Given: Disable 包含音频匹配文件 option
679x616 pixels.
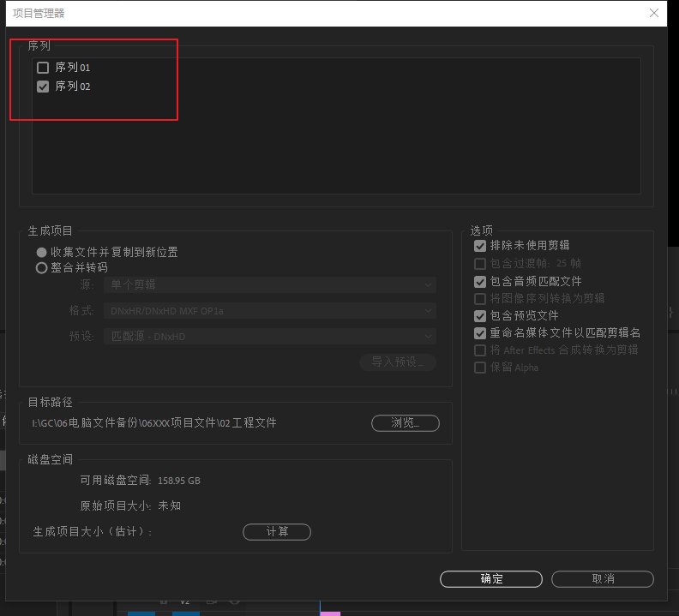Looking at the screenshot, I should [480, 281].
